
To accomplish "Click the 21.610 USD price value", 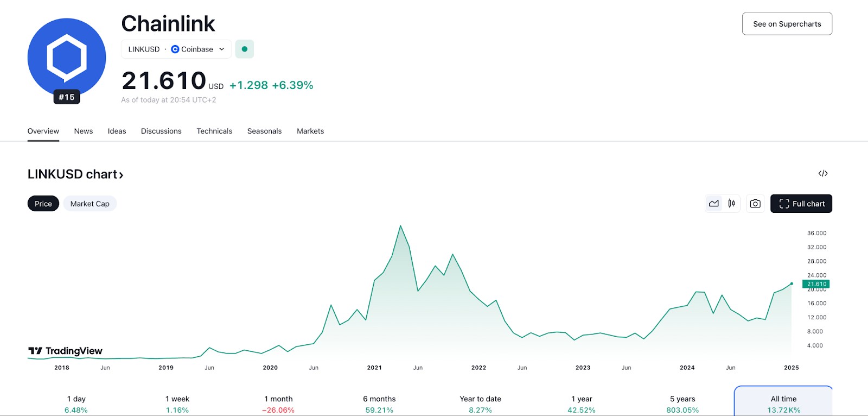I will pos(173,81).
